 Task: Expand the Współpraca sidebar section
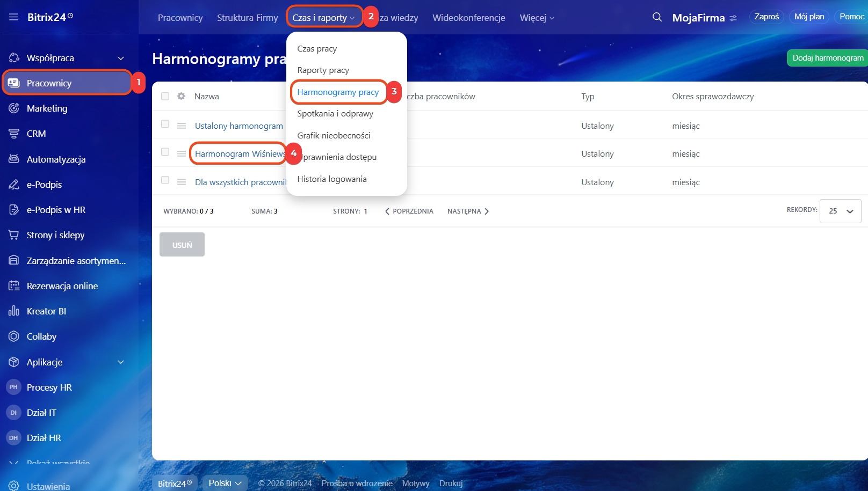[x=121, y=58]
